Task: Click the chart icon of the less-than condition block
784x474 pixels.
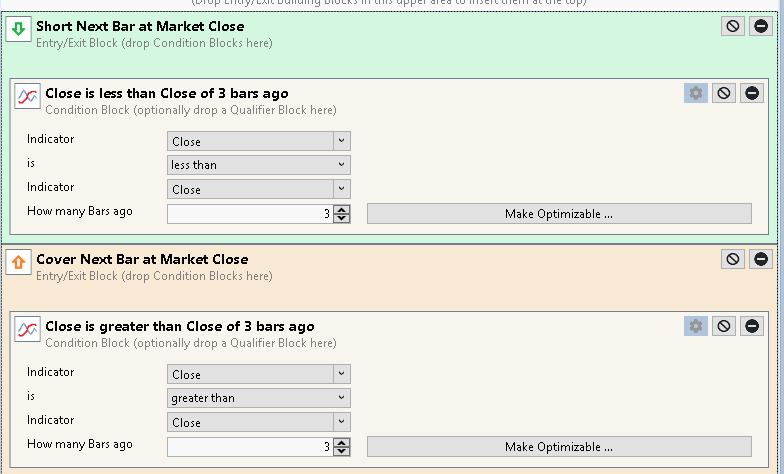Action: tap(28, 96)
